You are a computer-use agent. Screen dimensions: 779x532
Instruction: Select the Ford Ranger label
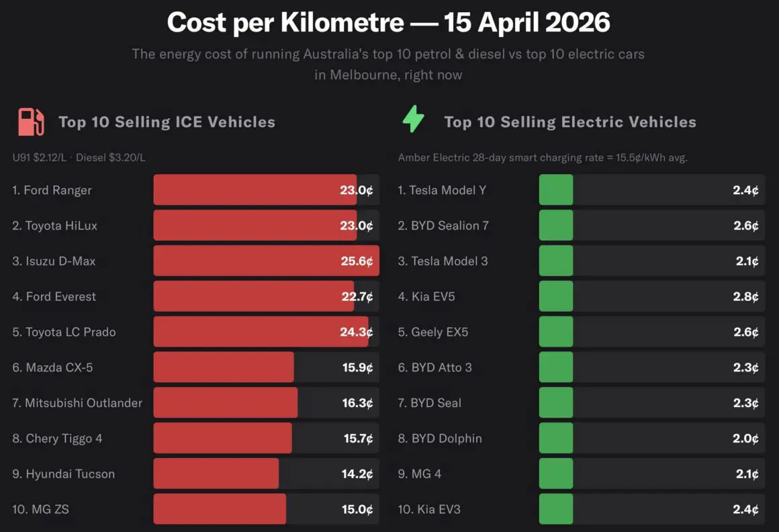pyautogui.click(x=52, y=190)
